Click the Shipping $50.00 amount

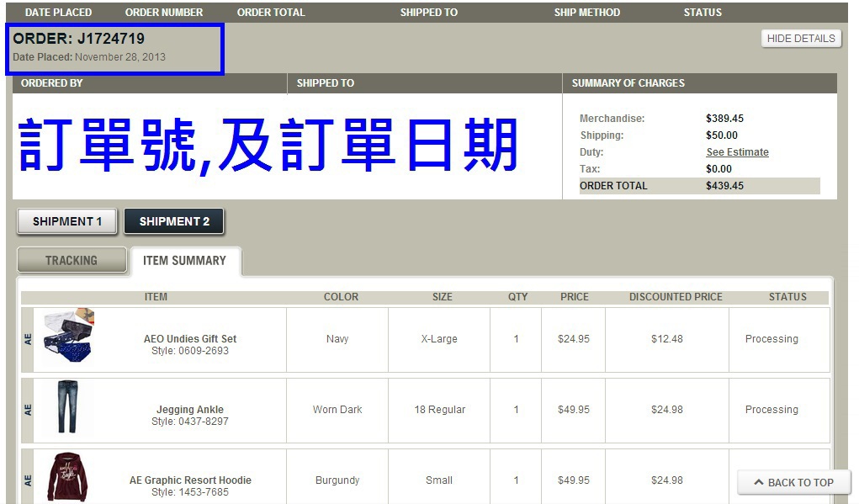(722, 135)
